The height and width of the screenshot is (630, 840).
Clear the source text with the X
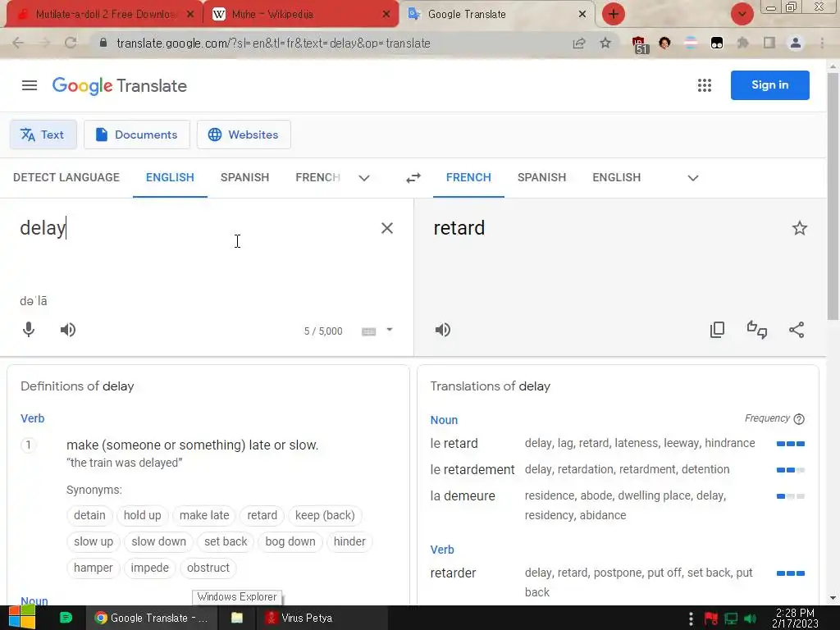tap(387, 228)
